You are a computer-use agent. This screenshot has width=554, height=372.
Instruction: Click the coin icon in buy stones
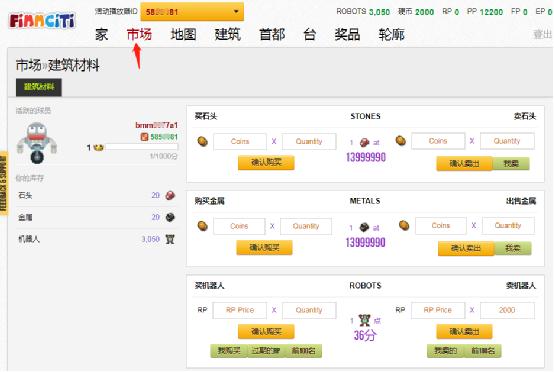pos(202,141)
